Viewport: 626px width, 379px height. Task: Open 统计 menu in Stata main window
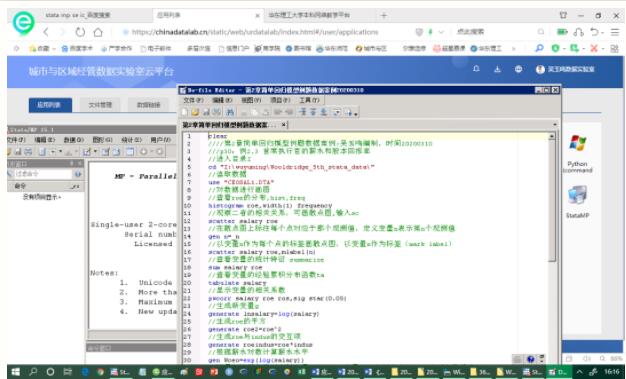(x=131, y=140)
